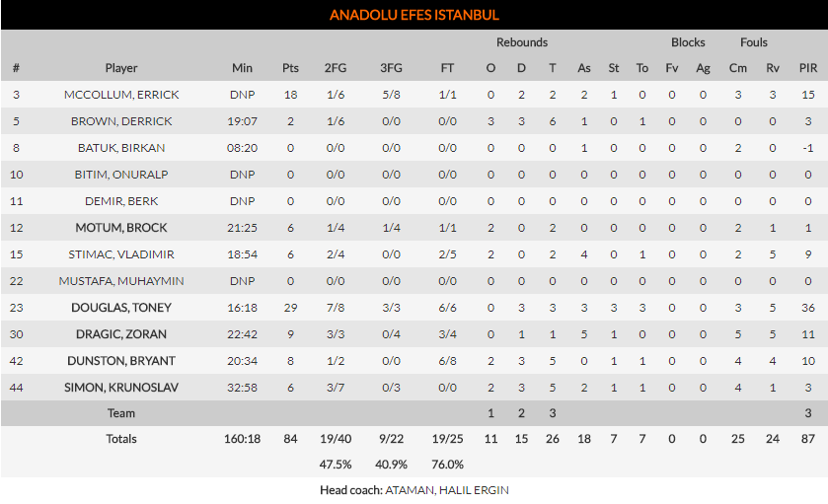Select Stimac, Vladimir player name
This screenshot has height=504, width=828.
pyautogui.click(x=121, y=254)
